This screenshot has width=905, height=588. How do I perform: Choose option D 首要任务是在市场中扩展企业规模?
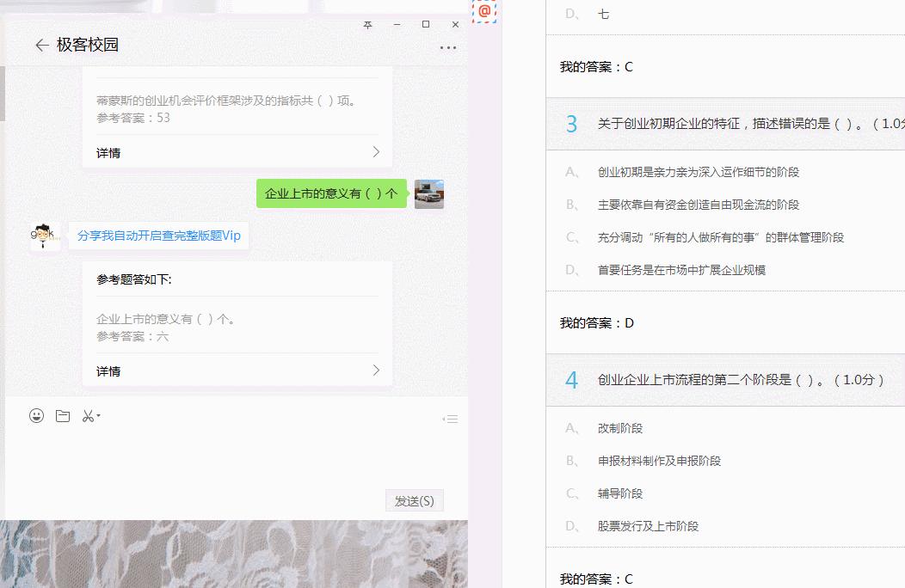[680, 270]
